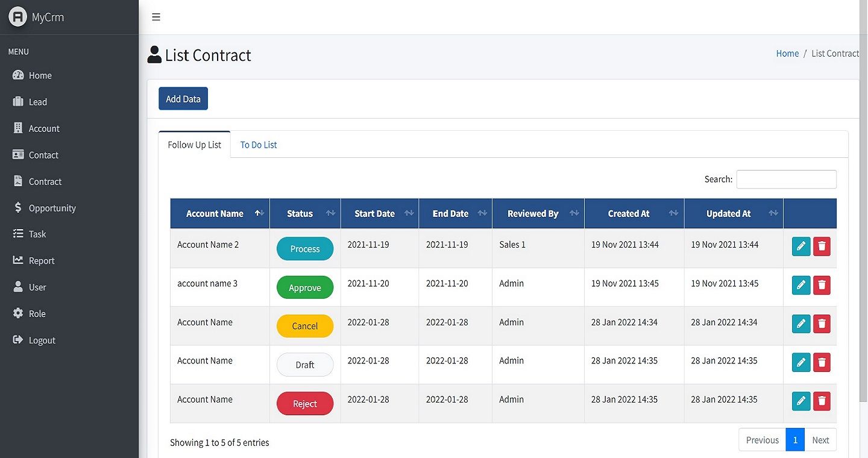Viewport: 868px width, 458px height.
Task: Click the Draft status badge
Action: [305, 365]
